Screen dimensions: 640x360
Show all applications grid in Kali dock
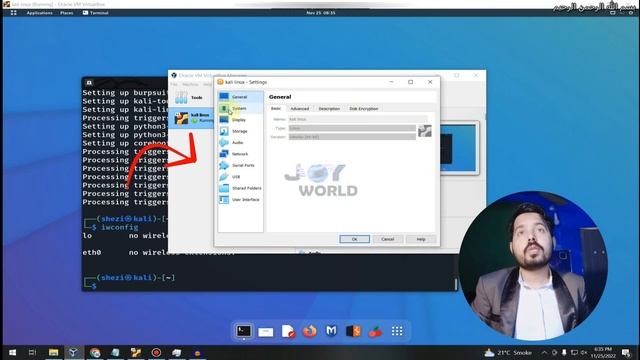(x=397, y=331)
